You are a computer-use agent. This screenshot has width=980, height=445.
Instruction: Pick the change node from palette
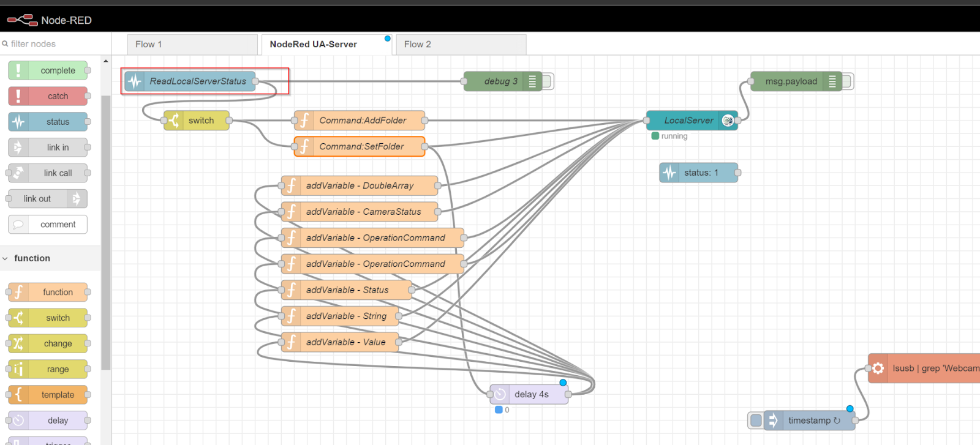coord(48,343)
